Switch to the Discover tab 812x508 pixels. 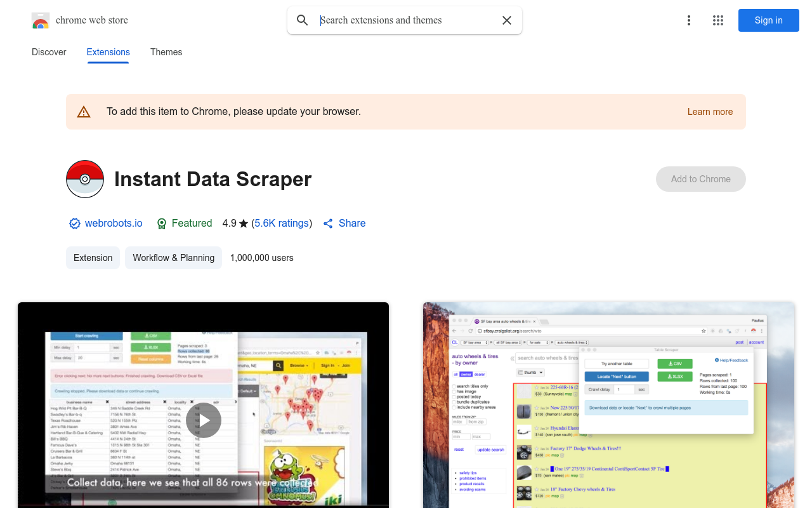[x=49, y=52]
